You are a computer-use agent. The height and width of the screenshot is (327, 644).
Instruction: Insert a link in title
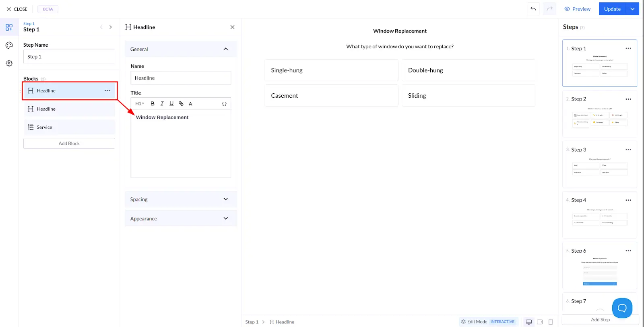click(181, 104)
